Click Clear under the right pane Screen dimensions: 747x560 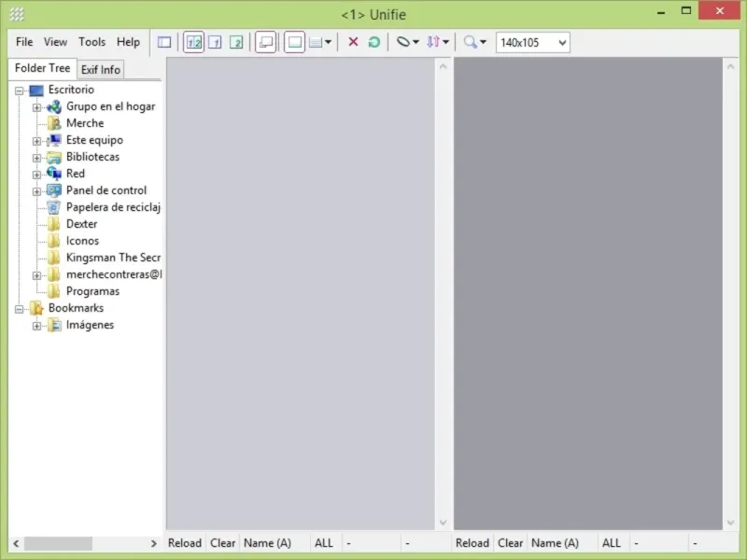point(510,543)
